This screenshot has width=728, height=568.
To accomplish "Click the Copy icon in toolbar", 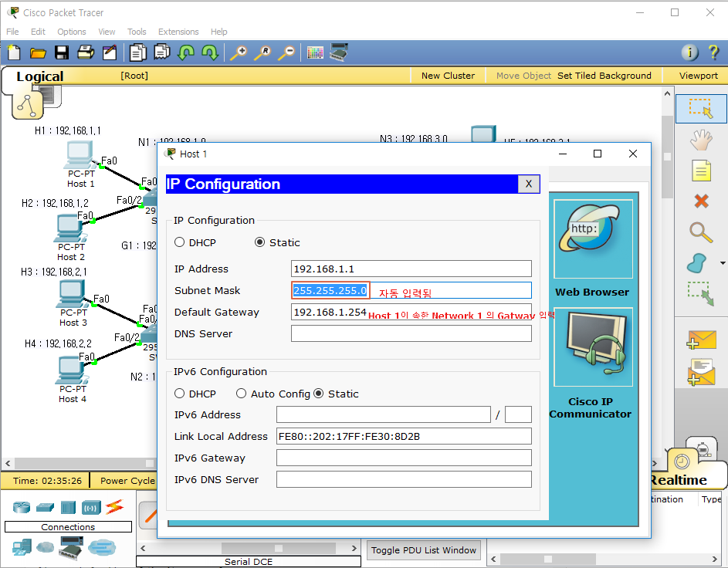I will click(x=138, y=52).
